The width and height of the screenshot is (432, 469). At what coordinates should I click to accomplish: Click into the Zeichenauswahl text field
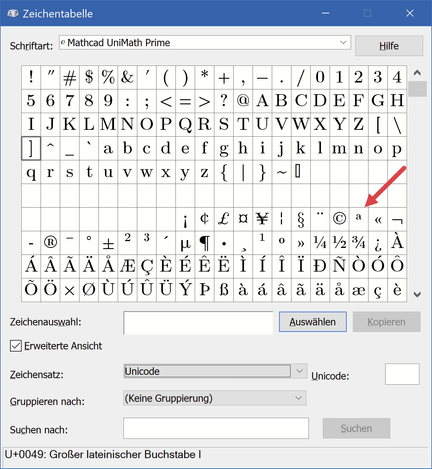point(198,322)
